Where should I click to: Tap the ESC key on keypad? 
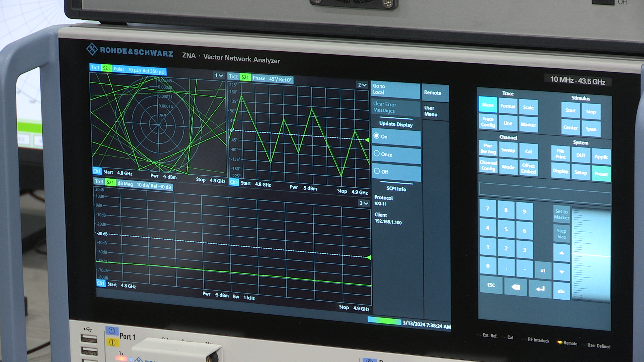(491, 285)
